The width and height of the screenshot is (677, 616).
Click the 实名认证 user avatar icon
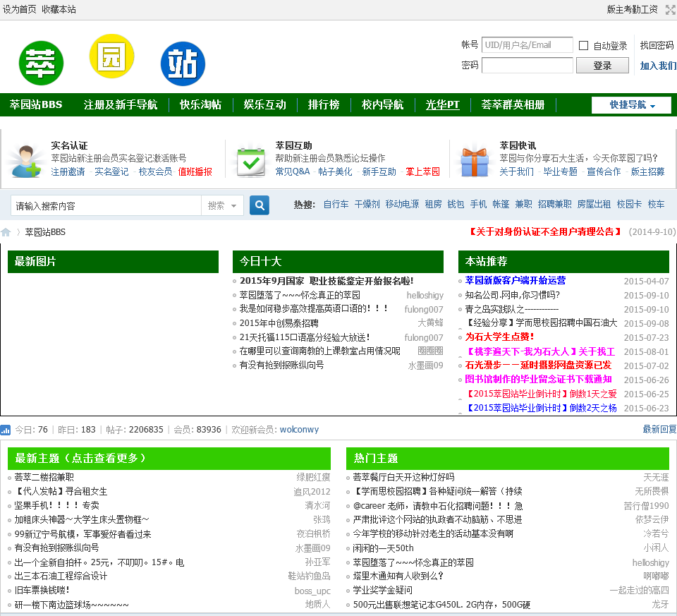[27, 161]
